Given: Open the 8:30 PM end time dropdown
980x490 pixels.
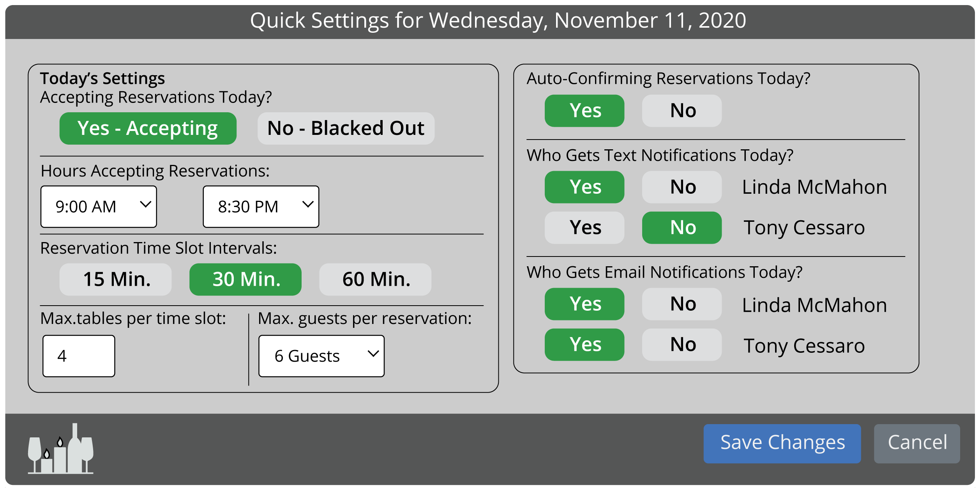Looking at the screenshot, I should click(261, 207).
